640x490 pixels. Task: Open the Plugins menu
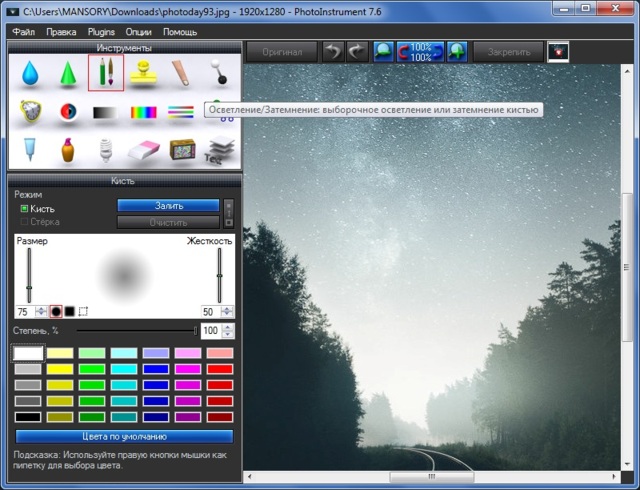pyautogui.click(x=101, y=32)
